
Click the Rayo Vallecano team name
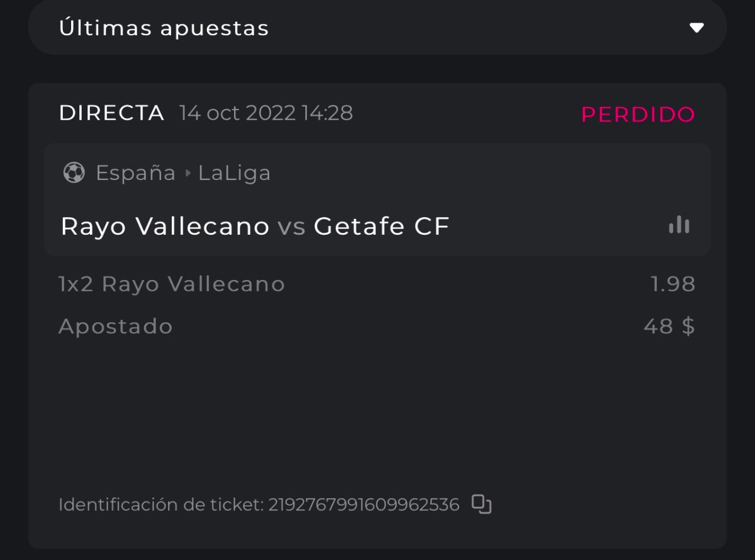(165, 227)
